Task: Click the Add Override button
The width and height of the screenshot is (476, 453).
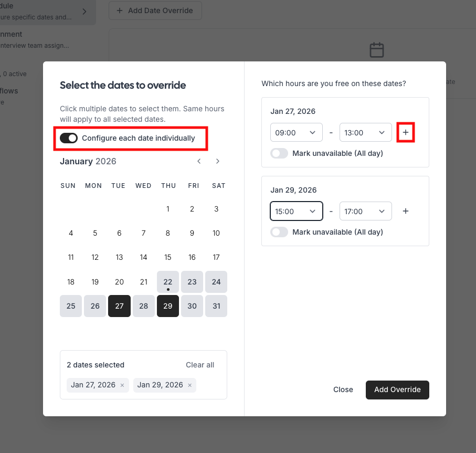Action: coord(397,390)
